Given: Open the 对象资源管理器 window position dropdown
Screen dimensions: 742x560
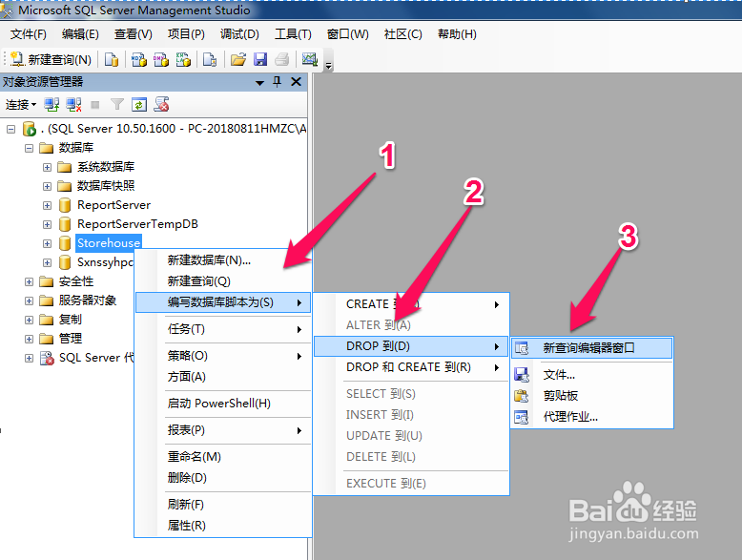Looking at the screenshot, I should [x=259, y=82].
